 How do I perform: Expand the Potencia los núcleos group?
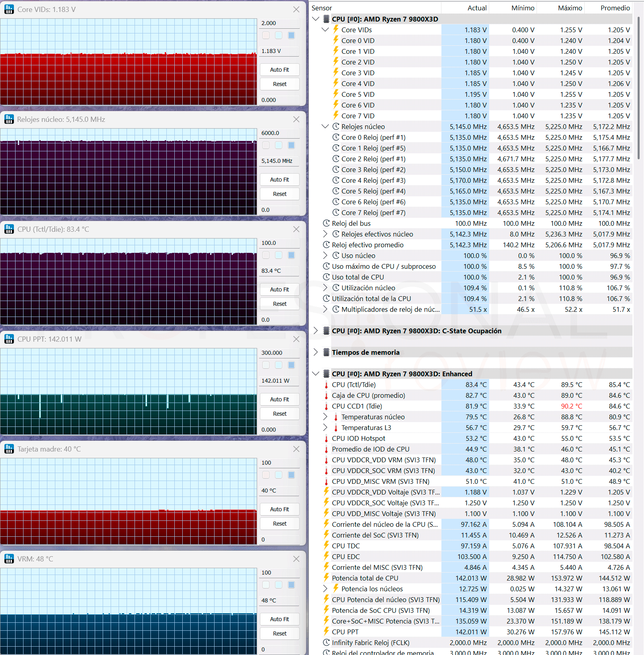click(x=325, y=589)
